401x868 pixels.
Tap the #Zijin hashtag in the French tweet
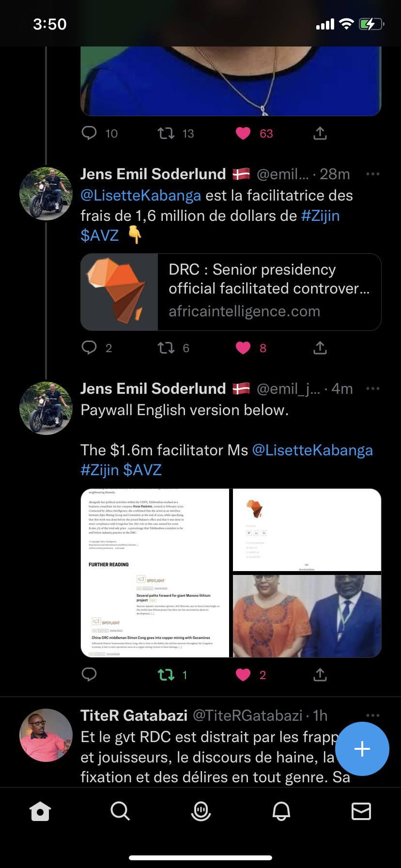coord(320,216)
